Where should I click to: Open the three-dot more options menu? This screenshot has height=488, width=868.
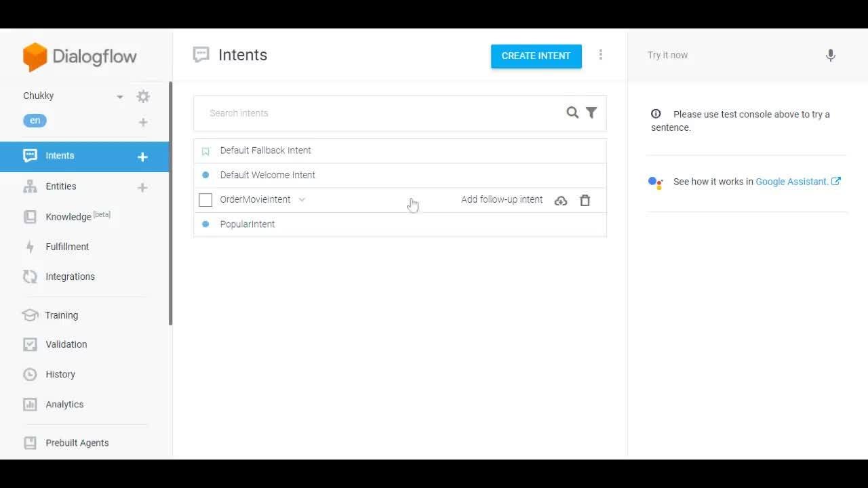pos(600,55)
